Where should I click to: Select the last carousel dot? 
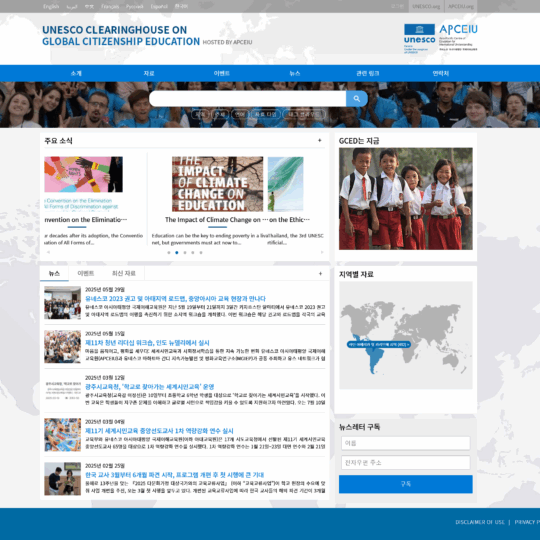pyautogui.click(x=201, y=252)
